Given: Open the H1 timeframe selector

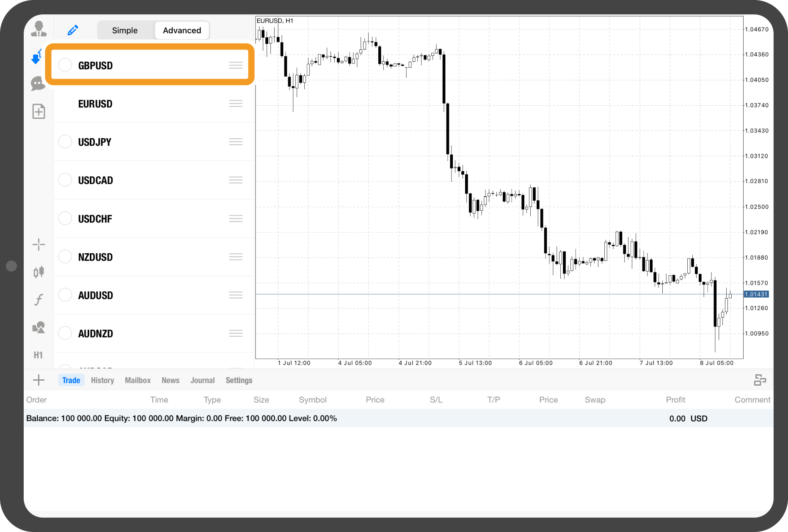Looking at the screenshot, I should point(38,355).
